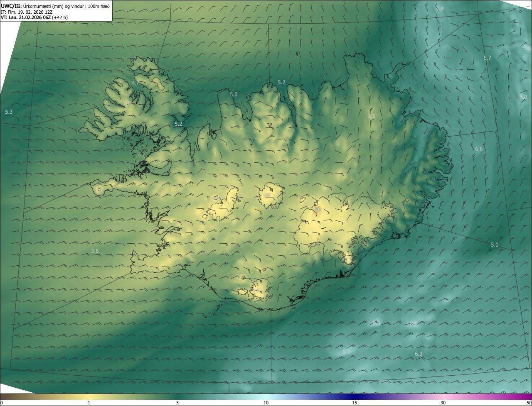This screenshot has height=406, width=532.
Task: Click the 5.0 label off the southeast coast
Action: 494,245
